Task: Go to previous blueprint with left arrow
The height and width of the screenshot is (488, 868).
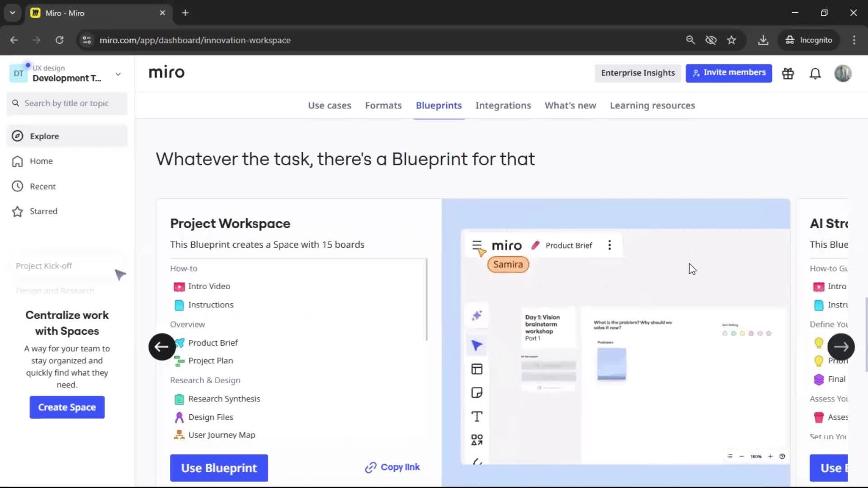Action: click(x=162, y=347)
